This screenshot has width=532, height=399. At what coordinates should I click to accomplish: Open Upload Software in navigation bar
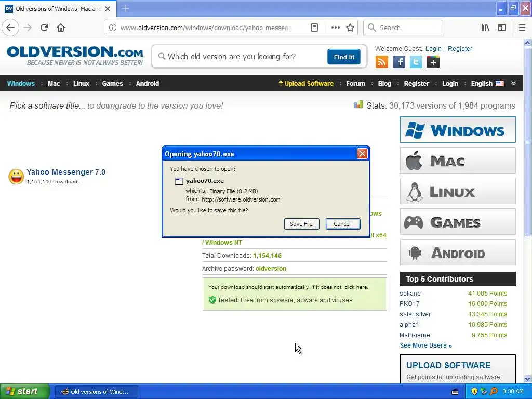[x=306, y=84]
